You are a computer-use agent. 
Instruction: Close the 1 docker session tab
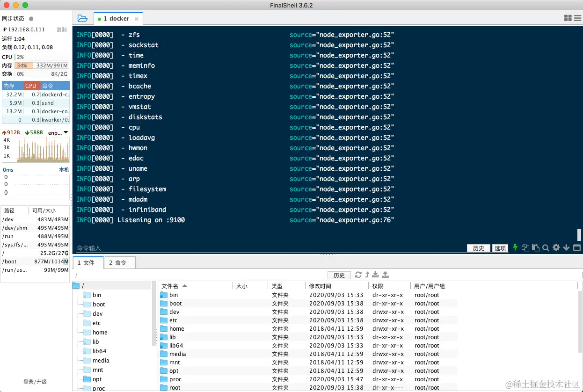pos(136,19)
